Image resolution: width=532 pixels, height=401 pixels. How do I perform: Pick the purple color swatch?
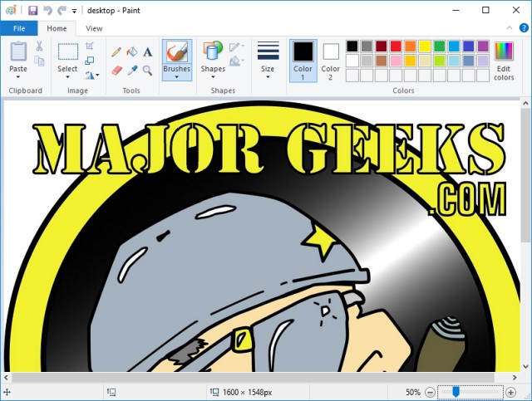[482, 46]
